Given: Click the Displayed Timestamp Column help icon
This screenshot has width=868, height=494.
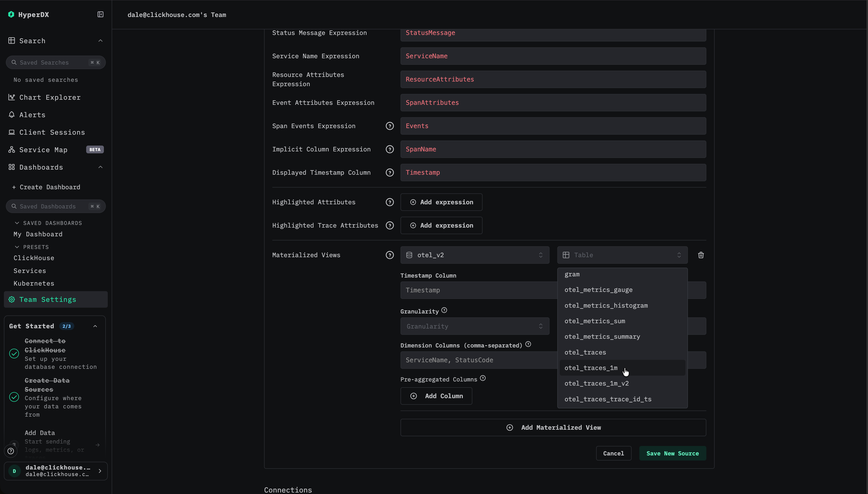Looking at the screenshot, I should (390, 172).
